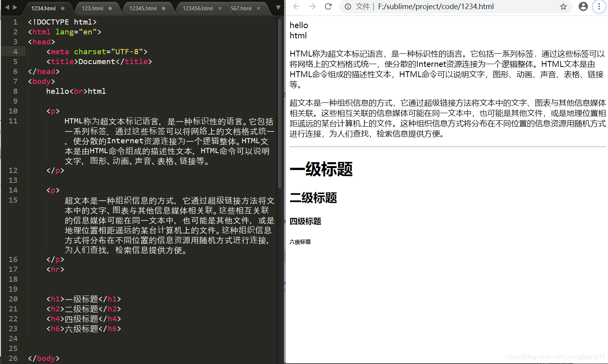
Task: Click the unsaved dot on 1234.html tab
Action: click(63, 8)
